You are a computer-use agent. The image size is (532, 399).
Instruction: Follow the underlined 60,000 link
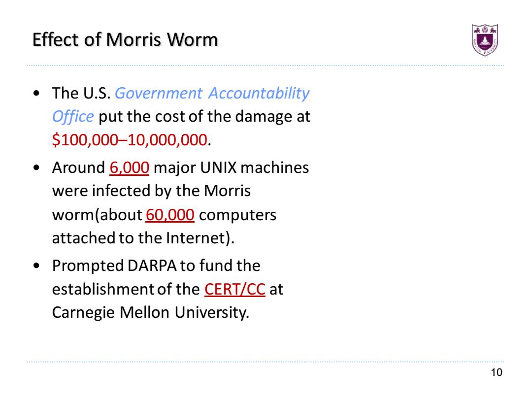tap(170, 215)
